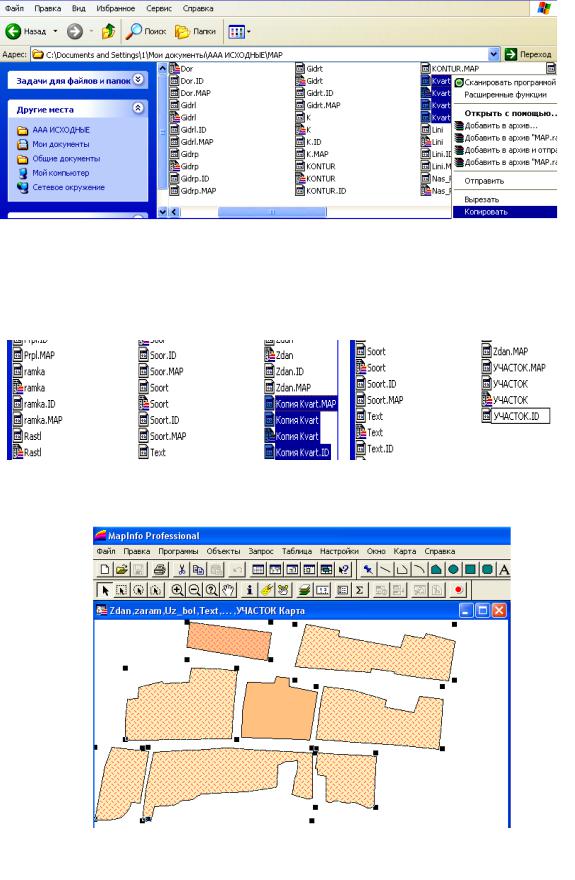The width and height of the screenshot is (575, 880).
Task: Open the MapInfo 'Запрос' menu
Action: click(x=261, y=551)
